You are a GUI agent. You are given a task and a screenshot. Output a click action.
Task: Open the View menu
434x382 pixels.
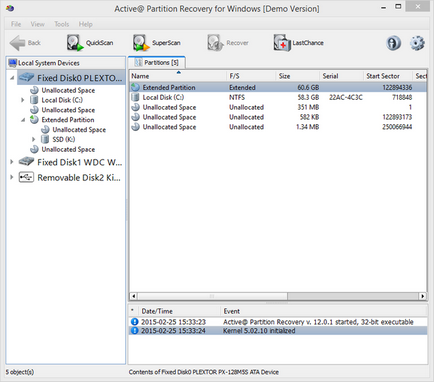pos(38,24)
